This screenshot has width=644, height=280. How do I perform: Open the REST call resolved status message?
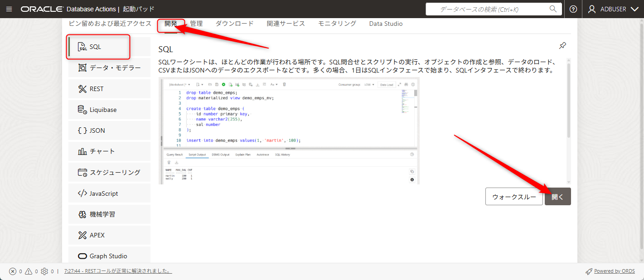tap(118, 271)
